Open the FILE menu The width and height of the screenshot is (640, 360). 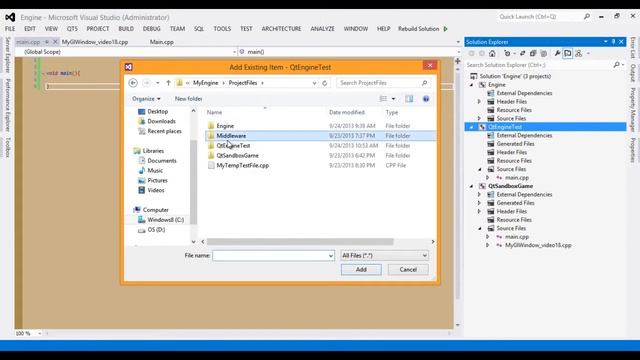tap(10, 29)
